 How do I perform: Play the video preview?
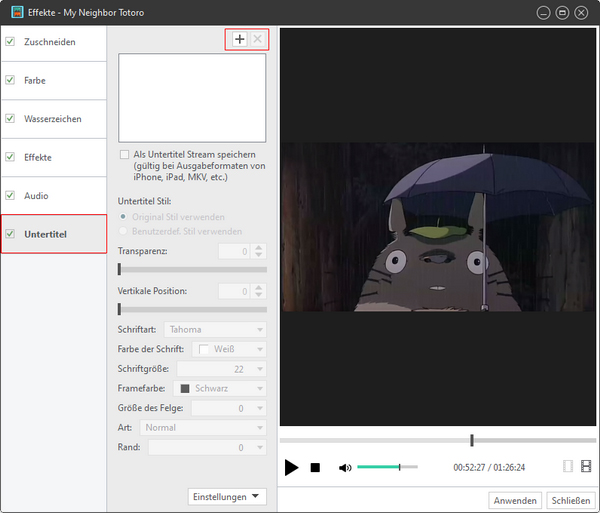pos(291,467)
